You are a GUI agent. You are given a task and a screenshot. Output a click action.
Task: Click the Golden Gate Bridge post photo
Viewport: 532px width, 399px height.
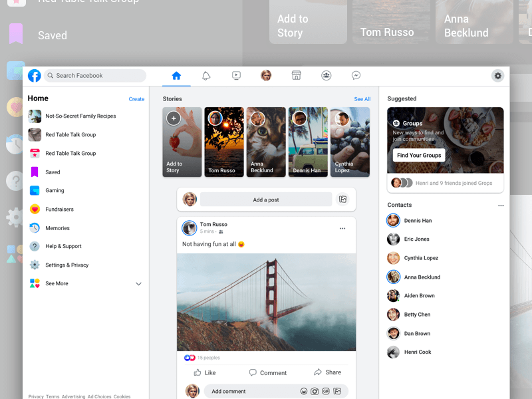267,302
